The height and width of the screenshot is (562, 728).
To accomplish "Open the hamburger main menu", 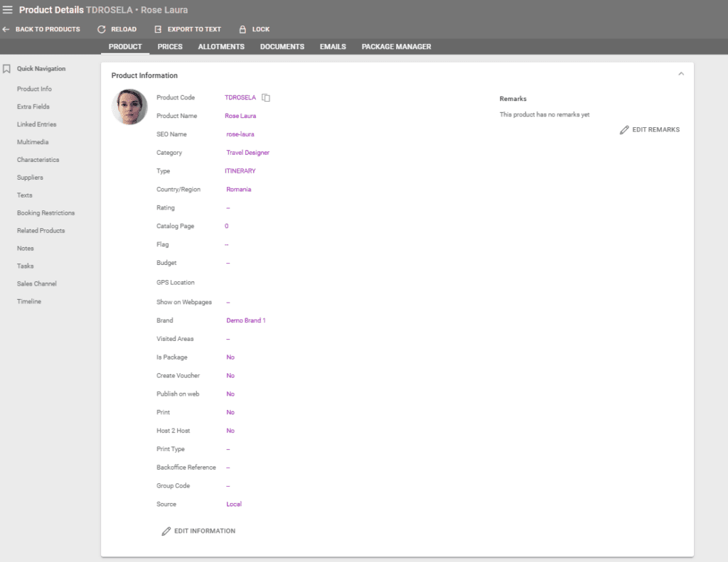I will pyautogui.click(x=8, y=10).
